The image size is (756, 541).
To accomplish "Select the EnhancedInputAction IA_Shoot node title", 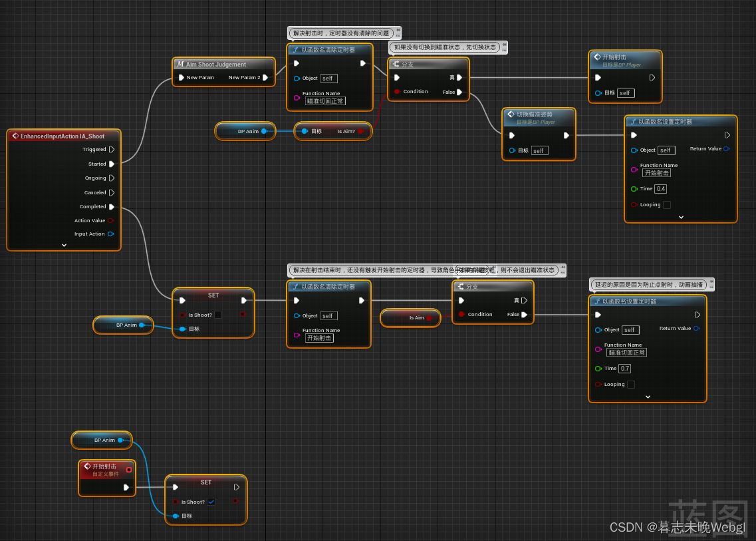I will point(63,136).
